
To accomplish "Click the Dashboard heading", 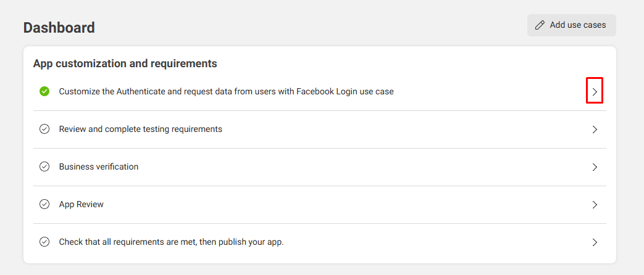I will [x=59, y=27].
